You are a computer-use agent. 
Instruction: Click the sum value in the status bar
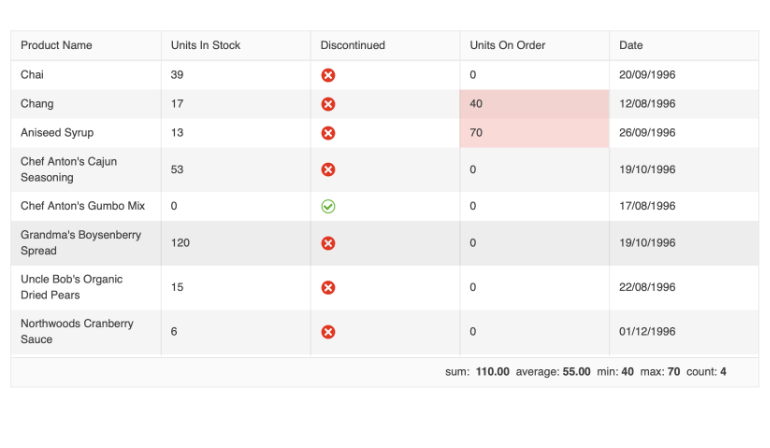click(x=492, y=372)
